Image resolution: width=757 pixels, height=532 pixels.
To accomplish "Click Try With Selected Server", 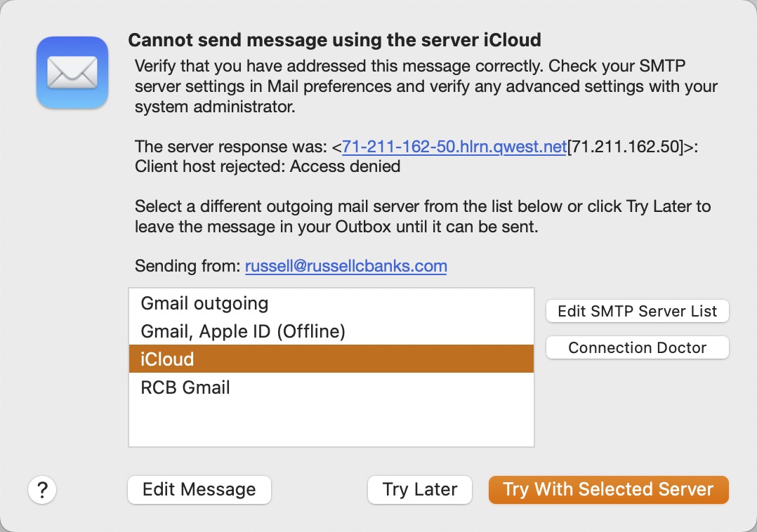I will (608, 489).
